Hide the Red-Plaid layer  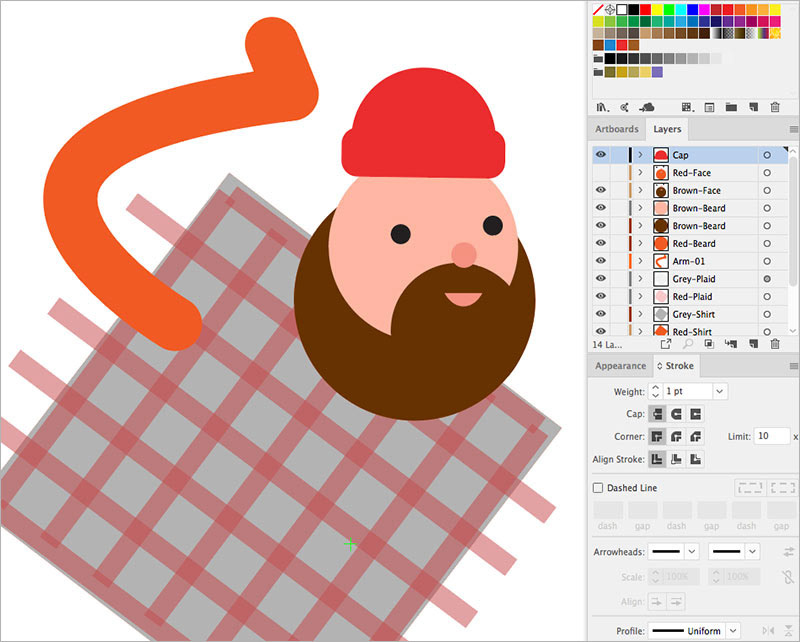(601, 296)
